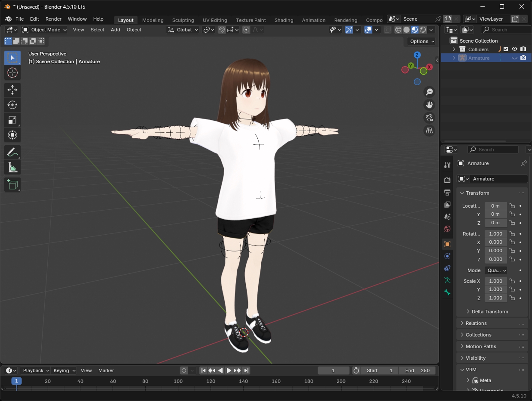
Task: Toggle the camera view icon
Action: pos(429,118)
